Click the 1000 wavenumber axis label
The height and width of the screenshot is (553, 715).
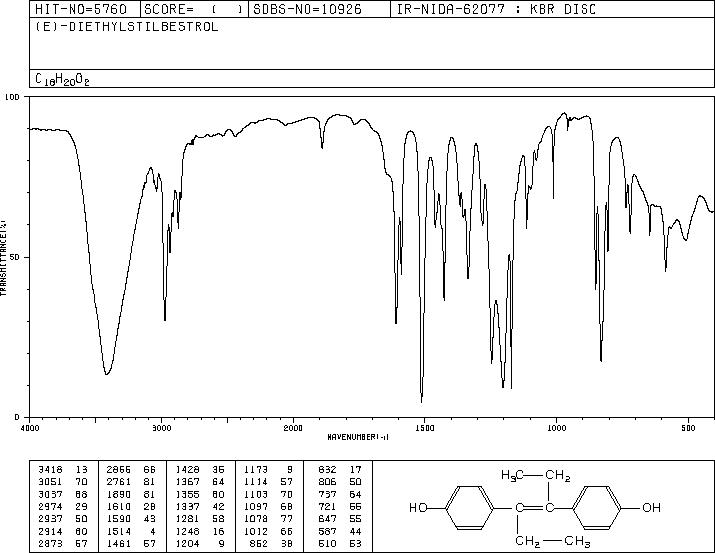click(x=556, y=428)
